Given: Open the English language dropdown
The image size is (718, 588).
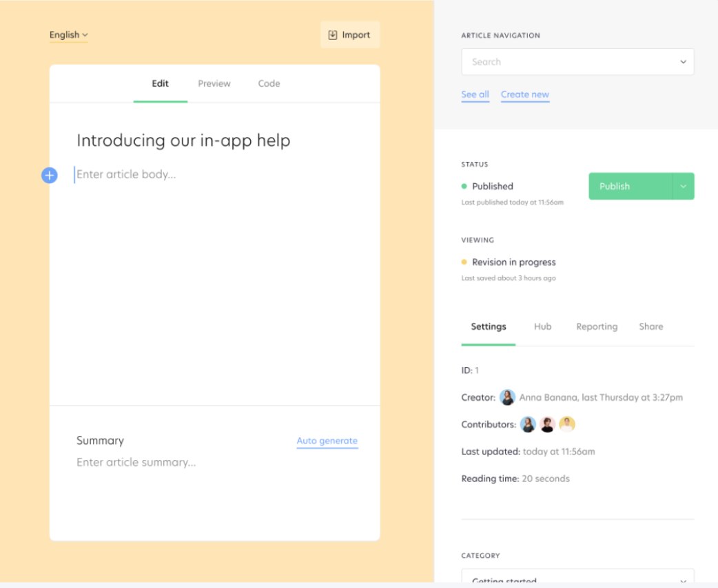Looking at the screenshot, I should tap(69, 35).
